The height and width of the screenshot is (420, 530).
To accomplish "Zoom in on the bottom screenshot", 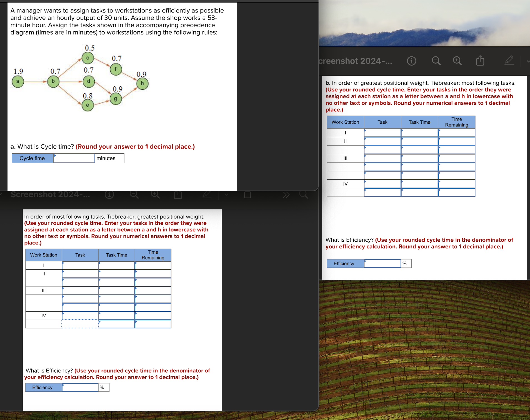I will [x=155, y=194].
